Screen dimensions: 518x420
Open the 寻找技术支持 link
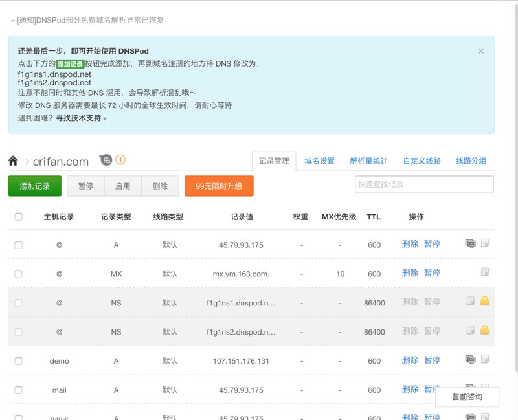pos(81,118)
